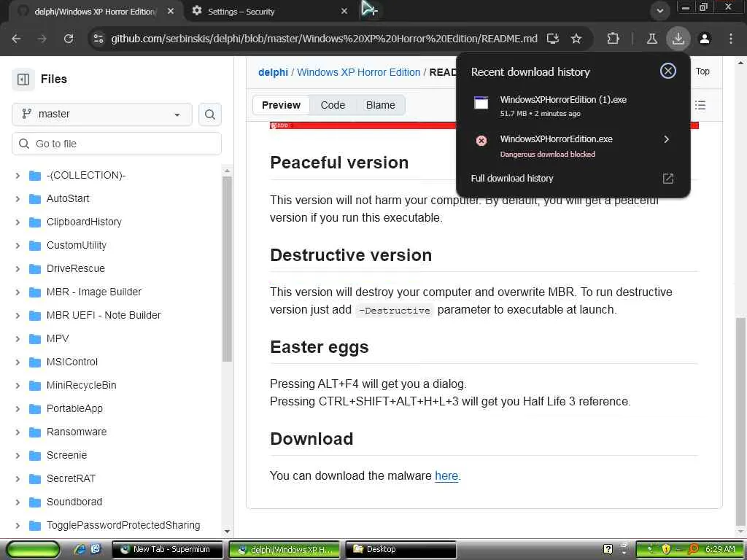Open the profile avatar menu
This screenshot has height=560, width=747.
coord(705,39)
